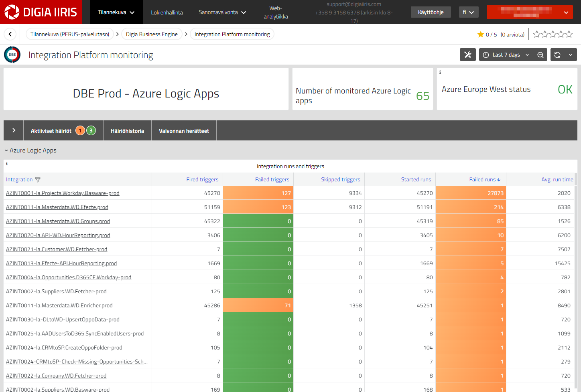This screenshot has width=581, height=392.
Task: Click the green badge showing 3 incidents
Action: click(91, 130)
